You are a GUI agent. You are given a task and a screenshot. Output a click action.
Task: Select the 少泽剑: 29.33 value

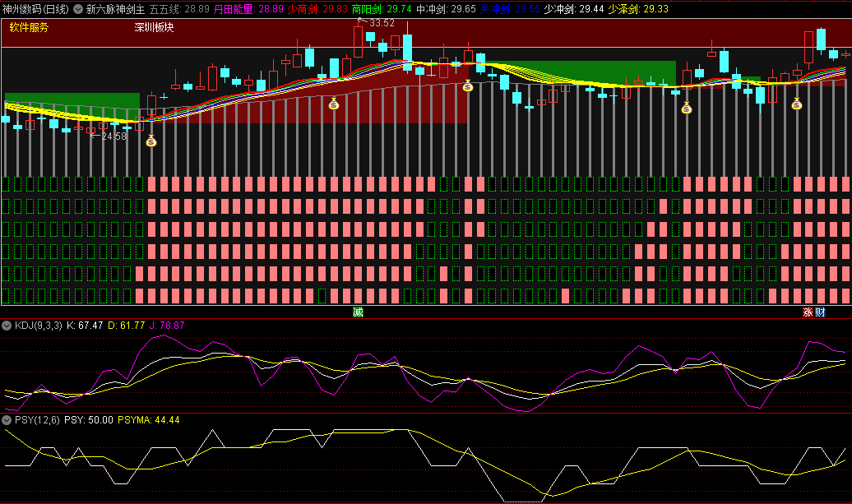pos(638,9)
